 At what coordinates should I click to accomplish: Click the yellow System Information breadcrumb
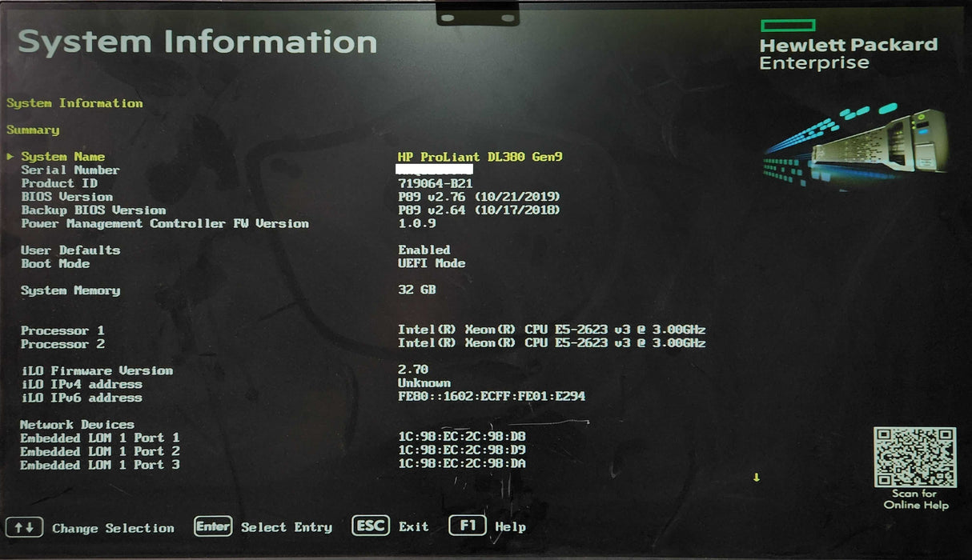pos(74,103)
